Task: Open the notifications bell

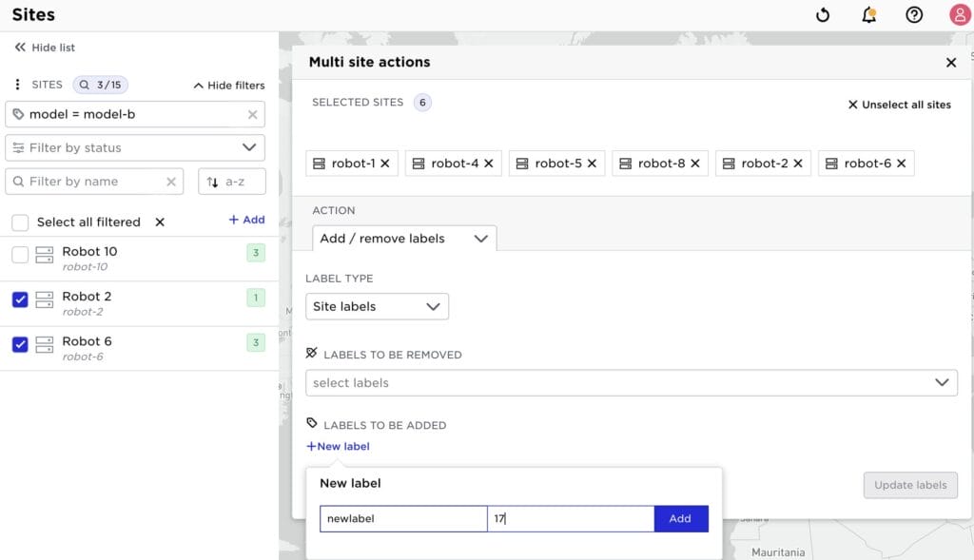Action: pos(868,14)
